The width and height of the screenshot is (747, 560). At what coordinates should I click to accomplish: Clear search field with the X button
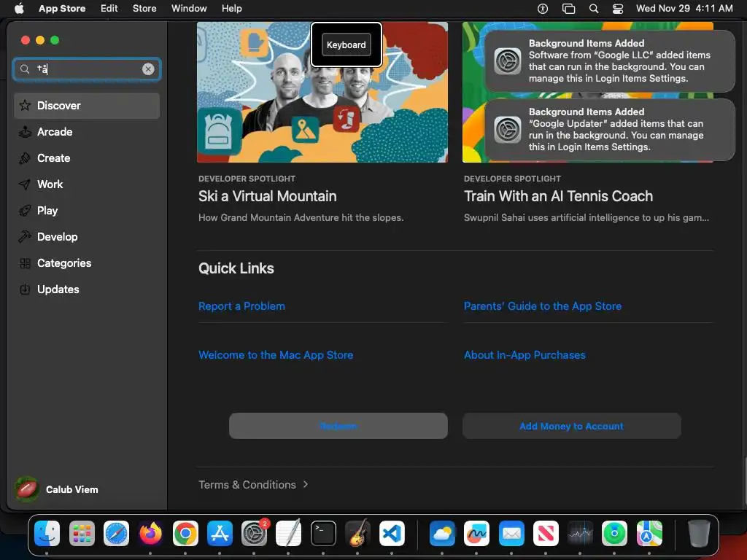[x=148, y=69]
